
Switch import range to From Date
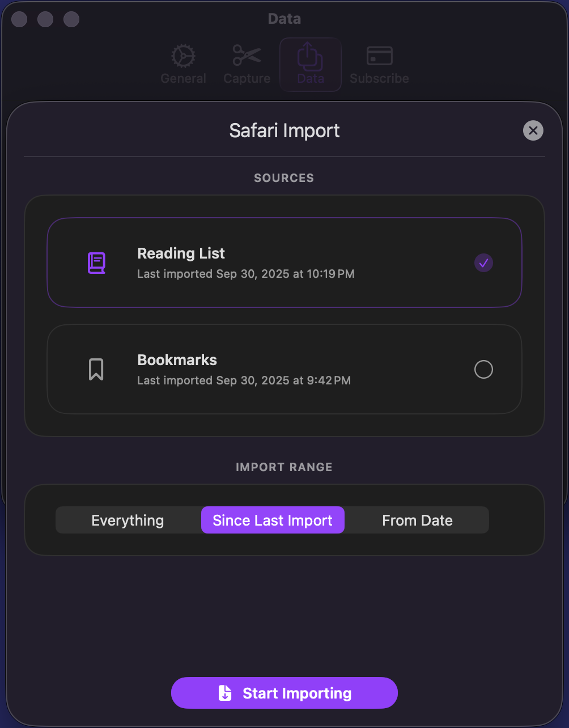(417, 520)
